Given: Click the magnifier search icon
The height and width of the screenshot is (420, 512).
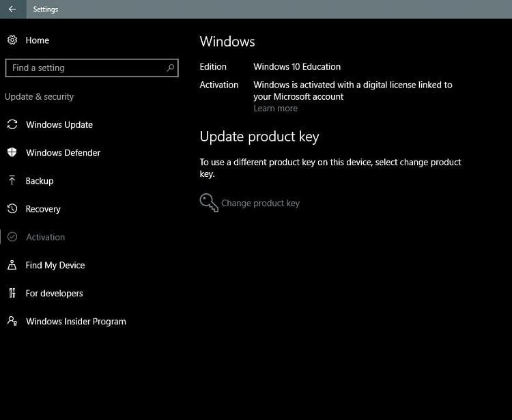Looking at the screenshot, I should pos(170,68).
